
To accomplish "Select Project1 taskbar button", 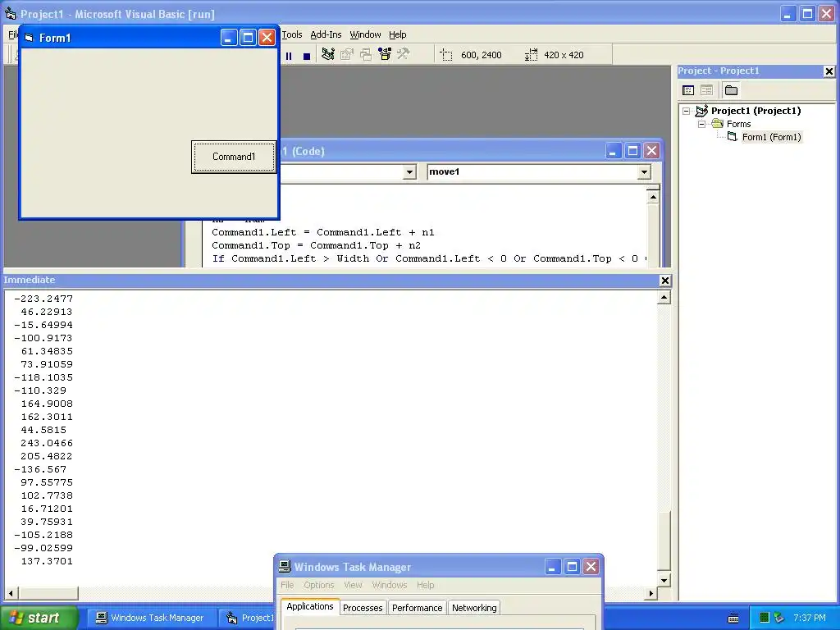I will click(x=248, y=619).
